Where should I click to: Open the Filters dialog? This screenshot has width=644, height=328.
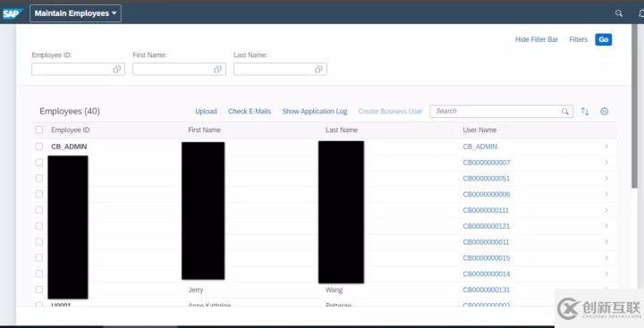coord(579,39)
